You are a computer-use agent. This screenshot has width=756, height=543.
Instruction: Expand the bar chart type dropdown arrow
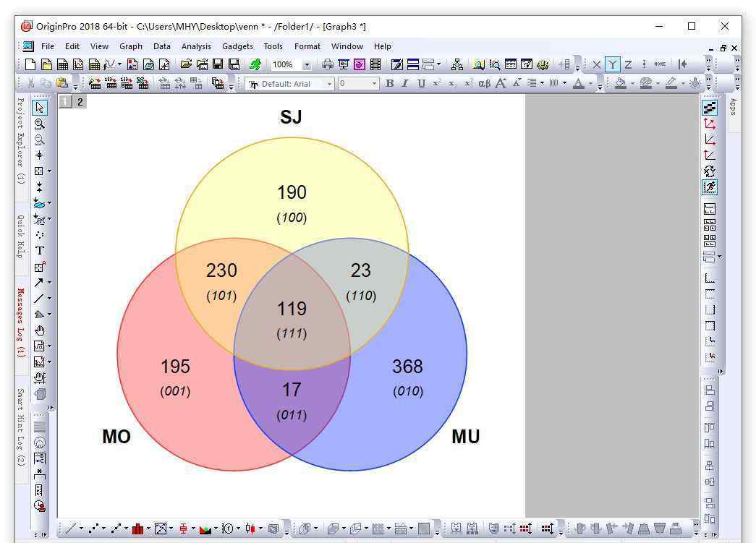[x=148, y=529]
